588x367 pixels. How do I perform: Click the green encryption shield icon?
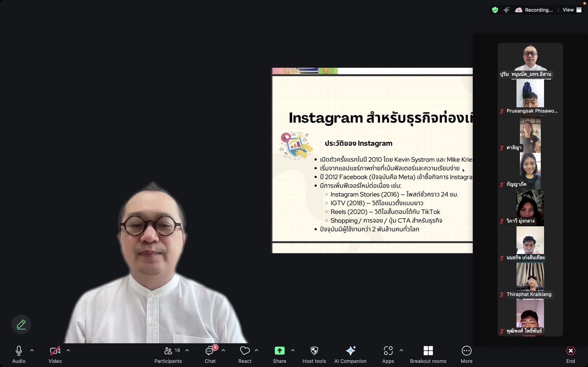[495, 10]
